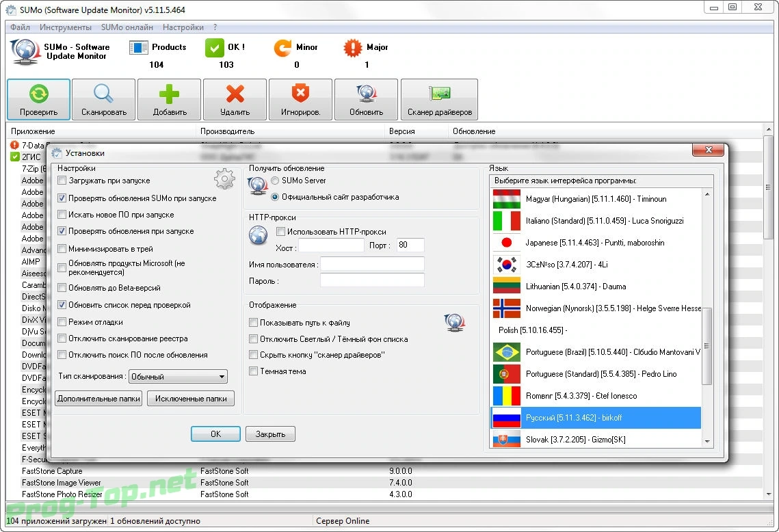Select Polish [5.10.16.455] language row
The width and height of the screenshot is (779, 532).
pos(596,330)
